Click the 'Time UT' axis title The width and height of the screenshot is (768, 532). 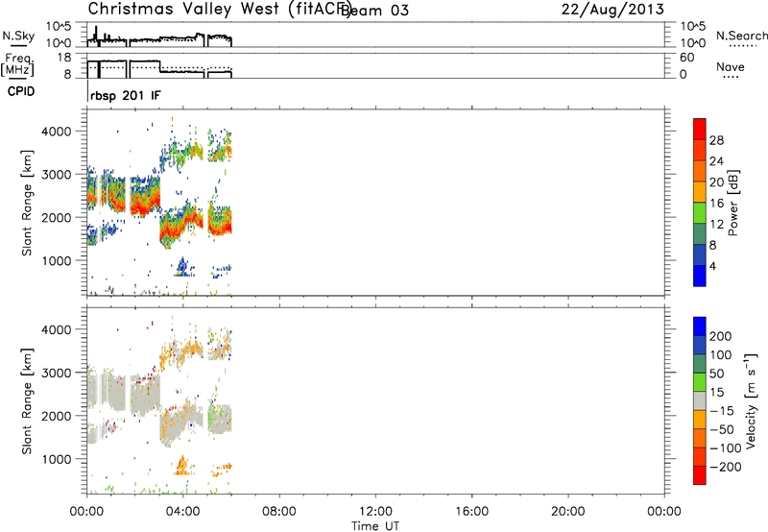375,526
